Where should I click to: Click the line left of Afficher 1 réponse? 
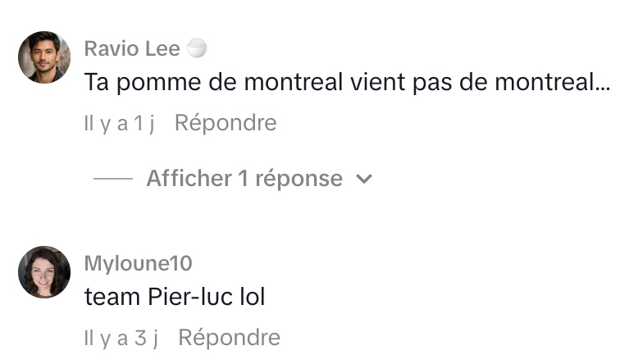click(x=113, y=179)
